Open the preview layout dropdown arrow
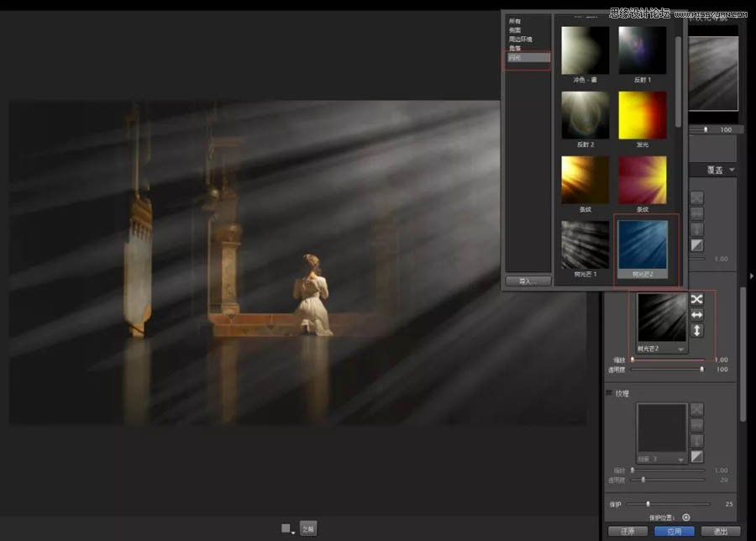The width and height of the screenshot is (756, 541). [292, 533]
